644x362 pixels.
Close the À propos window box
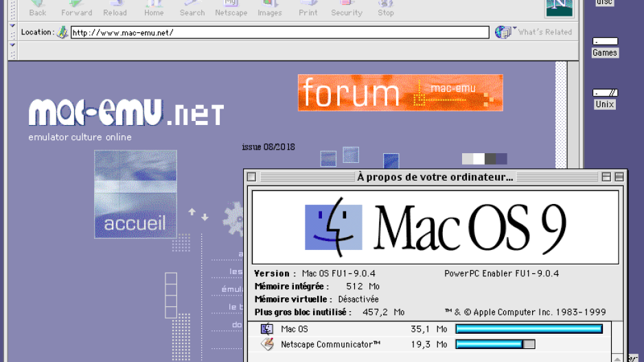[x=251, y=177]
